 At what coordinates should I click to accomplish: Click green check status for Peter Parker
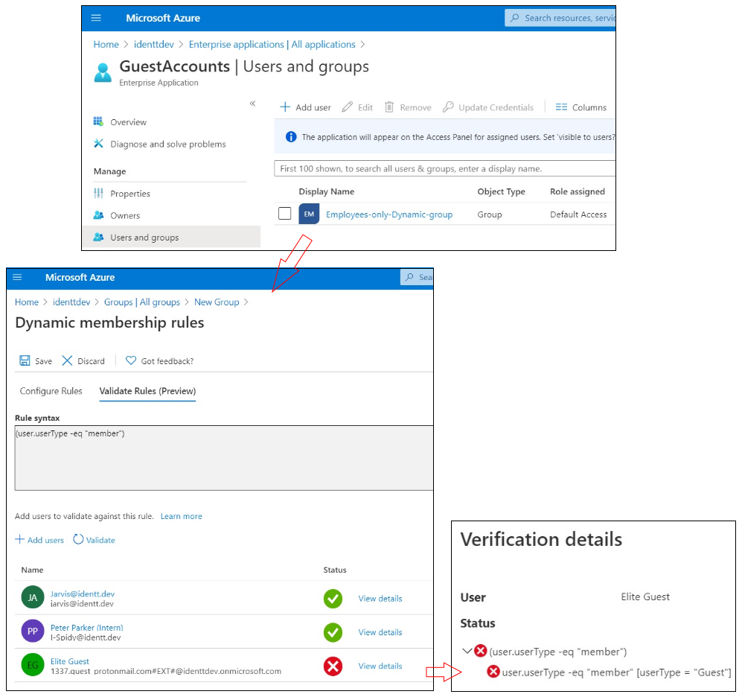point(333,632)
